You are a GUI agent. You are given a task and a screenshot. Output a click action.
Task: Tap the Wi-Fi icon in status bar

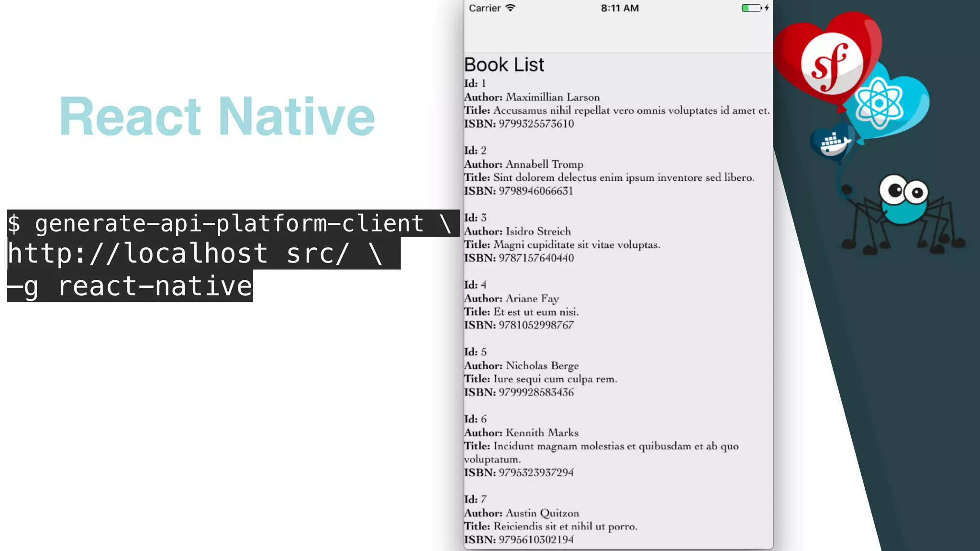511,8
